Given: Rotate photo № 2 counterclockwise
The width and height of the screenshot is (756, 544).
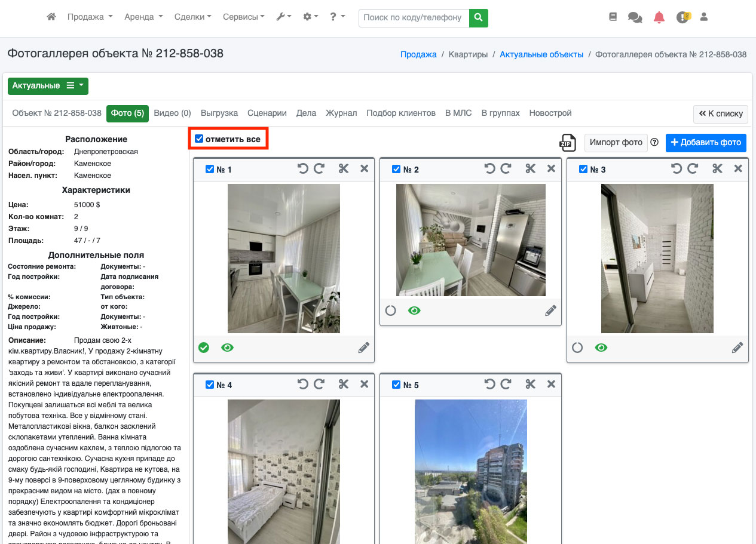Looking at the screenshot, I should point(490,169).
